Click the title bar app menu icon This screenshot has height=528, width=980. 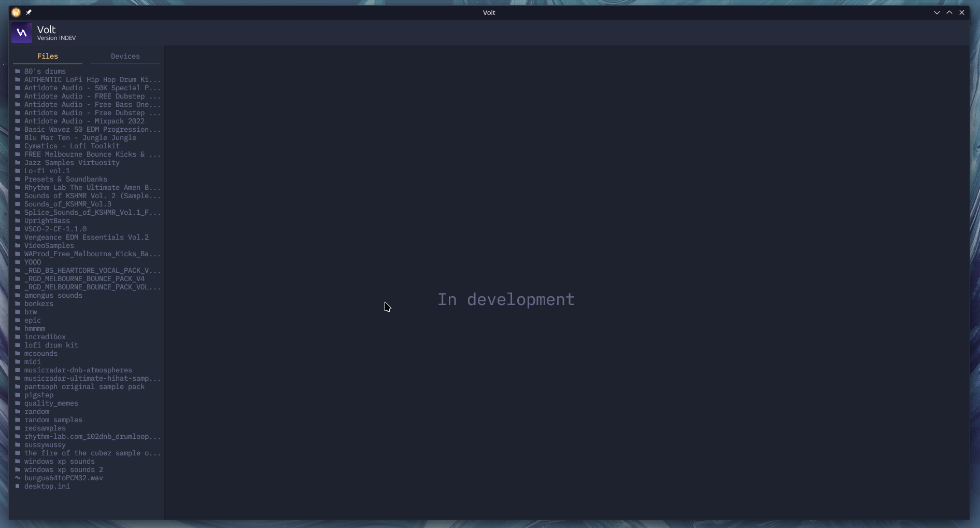16,12
